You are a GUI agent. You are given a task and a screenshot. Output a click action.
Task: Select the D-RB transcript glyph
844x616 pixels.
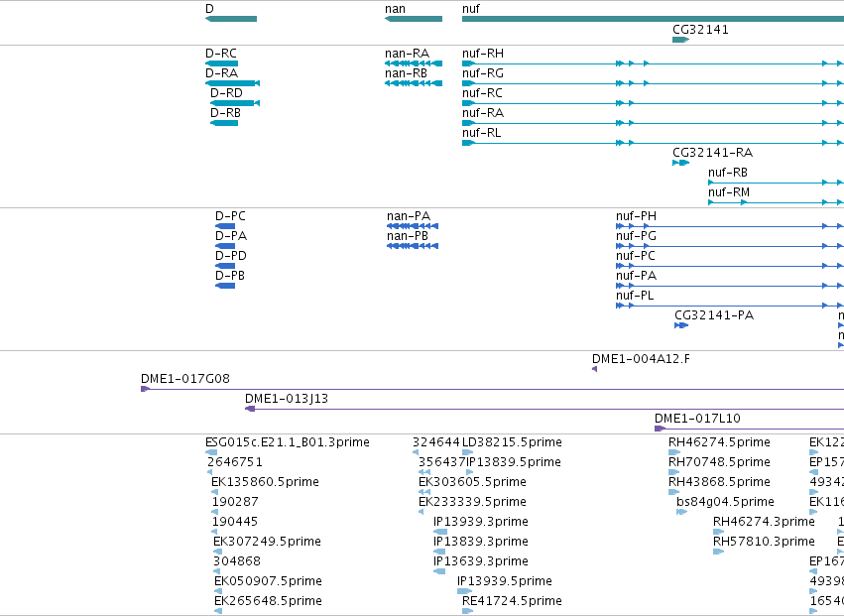[x=224, y=123]
